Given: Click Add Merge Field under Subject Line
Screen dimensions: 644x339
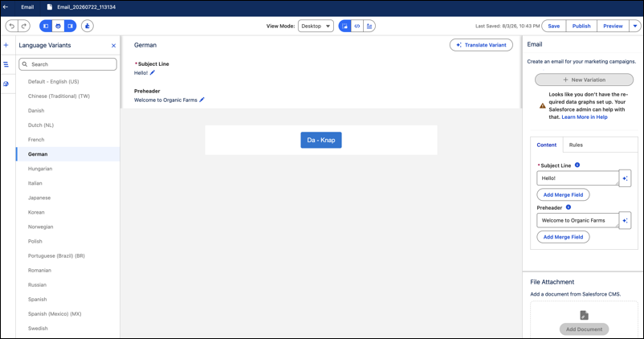Looking at the screenshot, I should click(x=563, y=194).
